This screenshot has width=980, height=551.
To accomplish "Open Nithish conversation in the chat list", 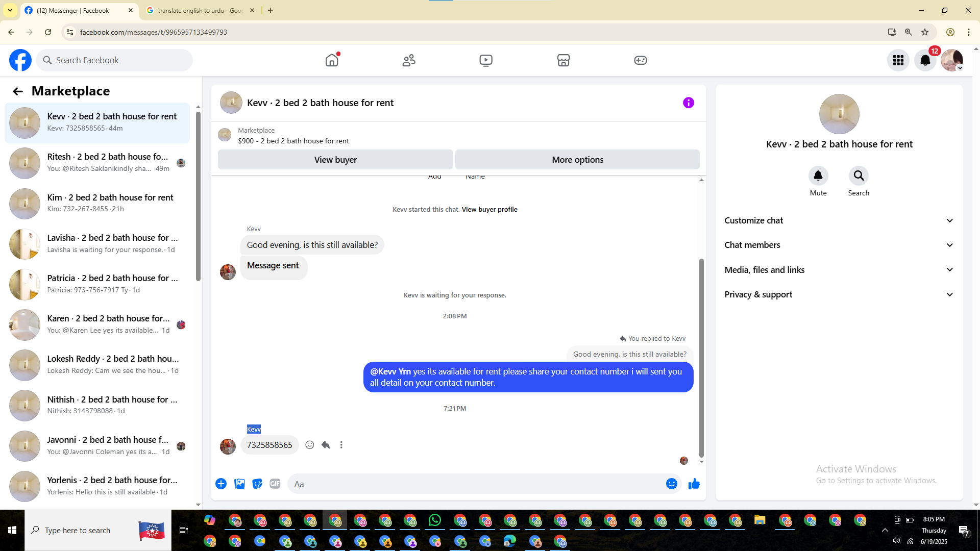I will (x=97, y=406).
